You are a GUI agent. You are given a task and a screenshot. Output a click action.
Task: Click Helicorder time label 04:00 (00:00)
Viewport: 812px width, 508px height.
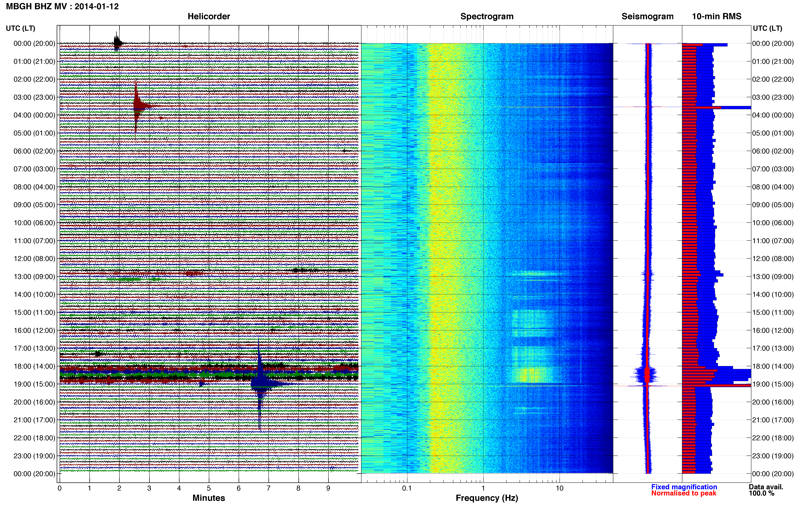pyautogui.click(x=34, y=115)
